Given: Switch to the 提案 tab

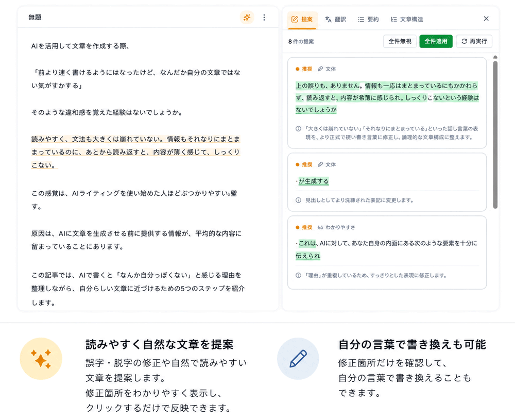Looking at the screenshot, I should 302,20.
